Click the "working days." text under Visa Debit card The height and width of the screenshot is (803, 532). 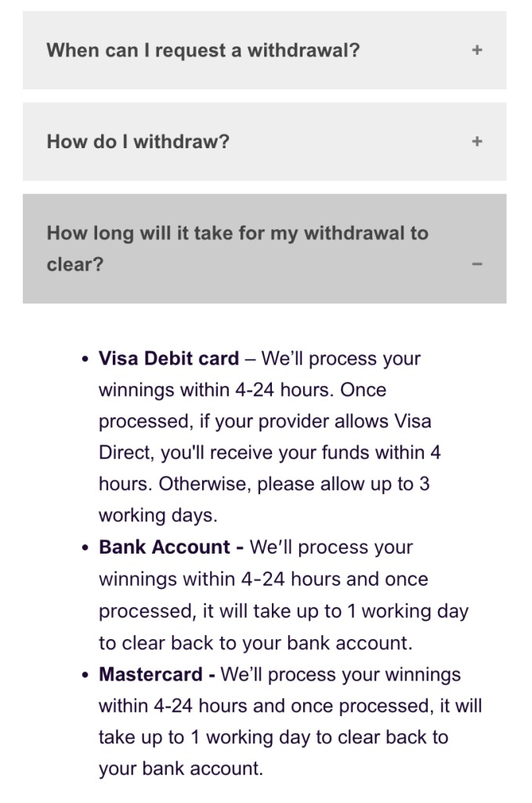click(x=157, y=515)
